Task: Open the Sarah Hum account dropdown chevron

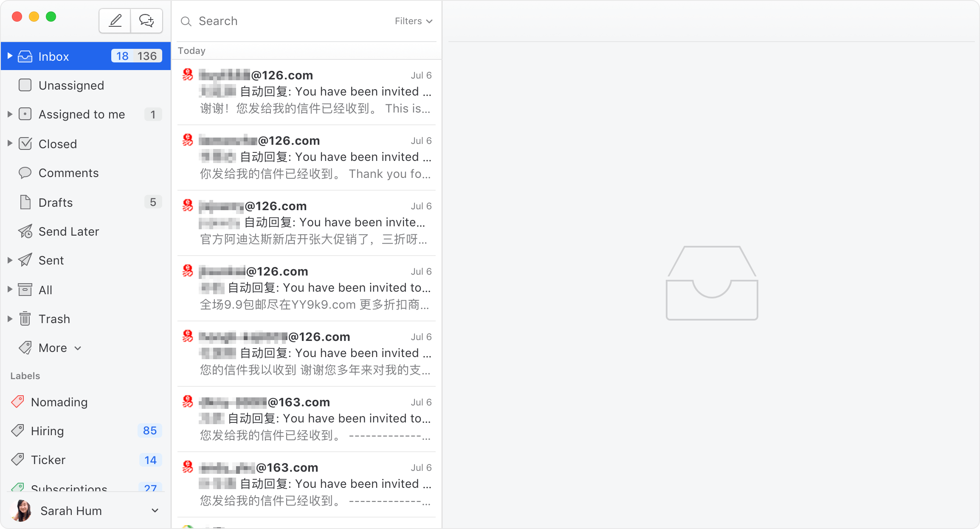Action: (155, 510)
